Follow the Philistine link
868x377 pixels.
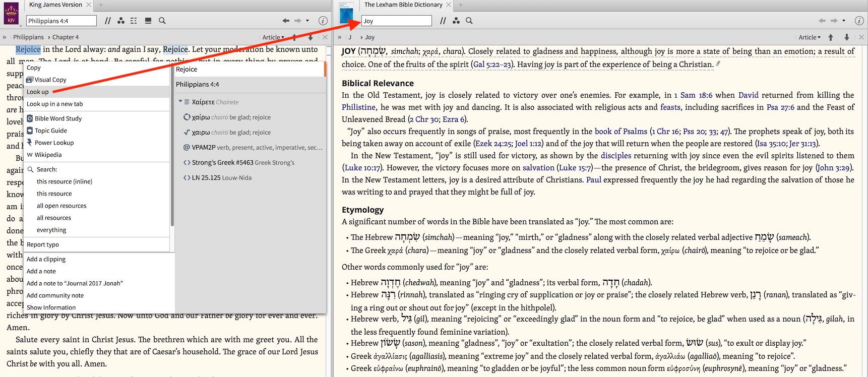(x=358, y=107)
